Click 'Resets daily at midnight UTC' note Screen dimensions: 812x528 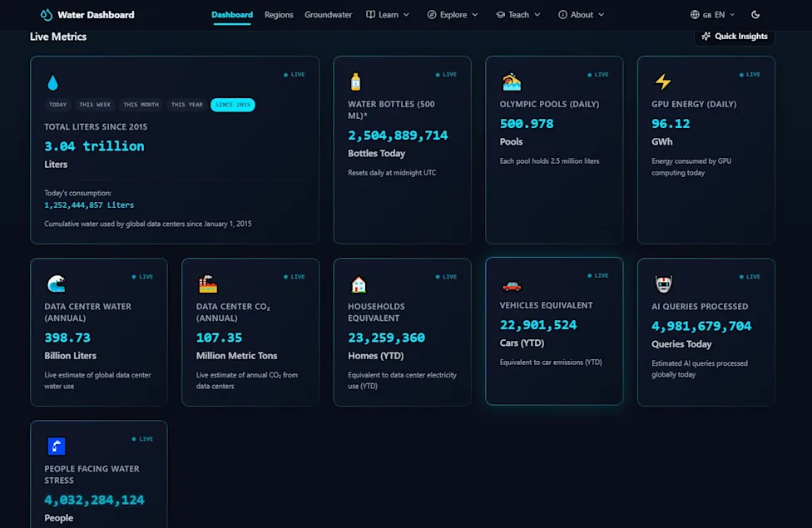coord(392,173)
